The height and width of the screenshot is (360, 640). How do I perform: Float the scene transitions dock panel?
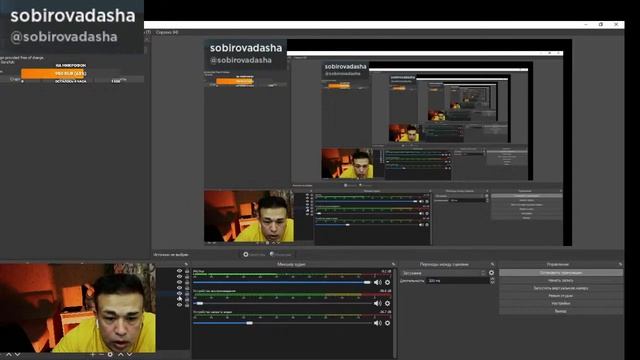492,264
